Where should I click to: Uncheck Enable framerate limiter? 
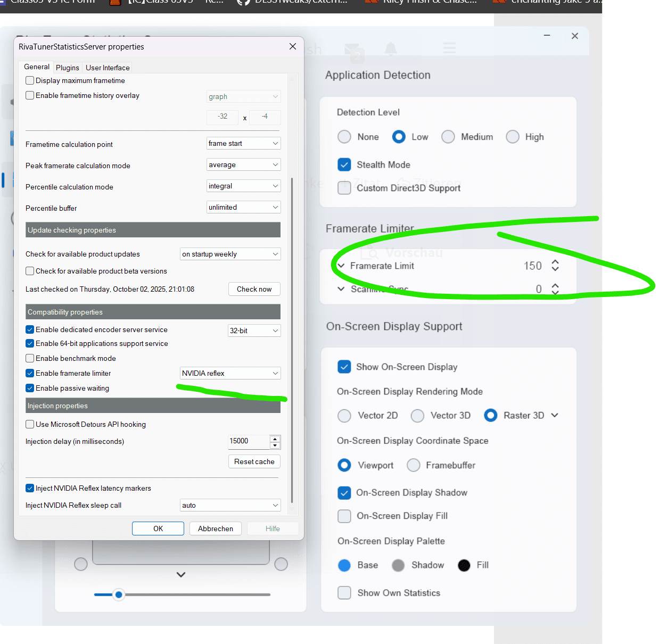coord(30,373)
